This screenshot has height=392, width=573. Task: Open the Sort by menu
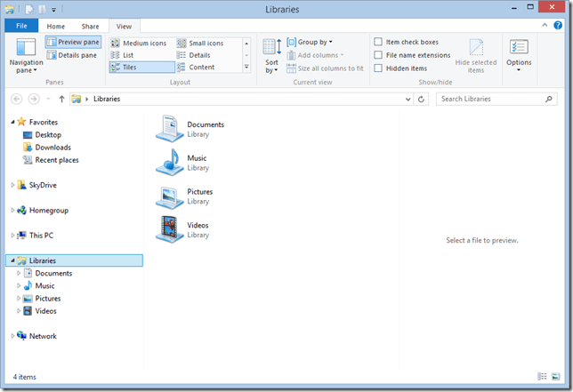click(272, 56)
